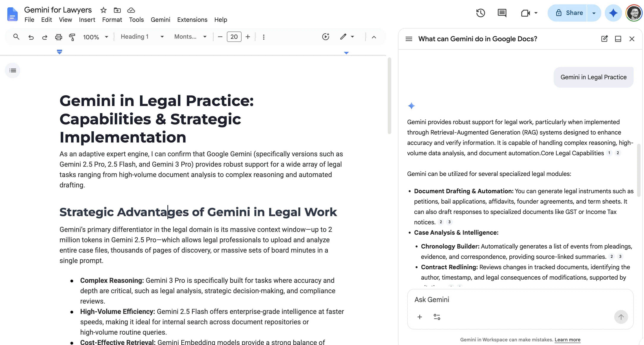Image resolution: width=644 pixels, height=345 pixels.
Task: Follow the Learn more link
Action: [x=567, y=340]
